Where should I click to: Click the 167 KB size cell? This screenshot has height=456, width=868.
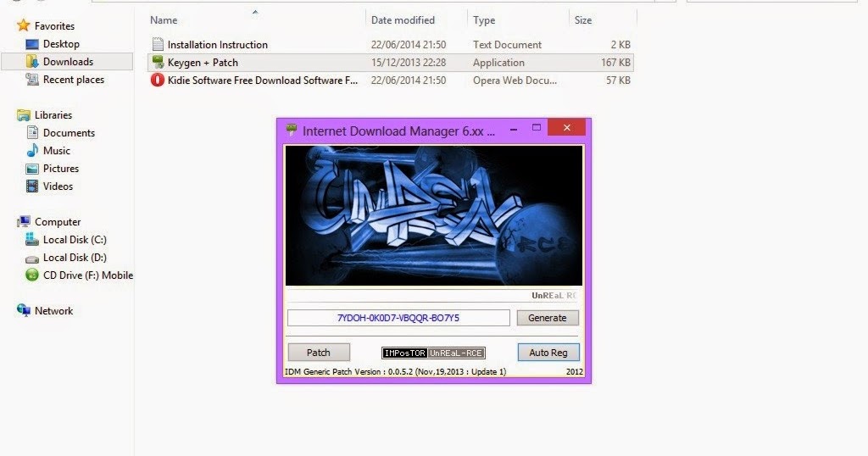(615, 62)
